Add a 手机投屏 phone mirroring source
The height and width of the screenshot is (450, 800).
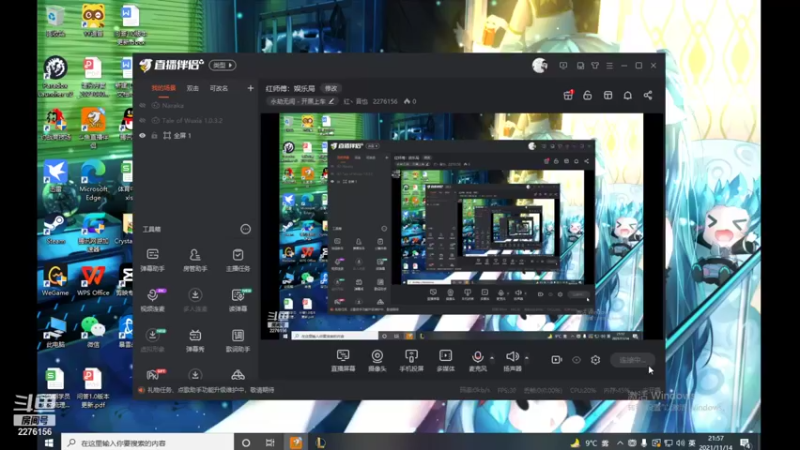tap(411, 360)
